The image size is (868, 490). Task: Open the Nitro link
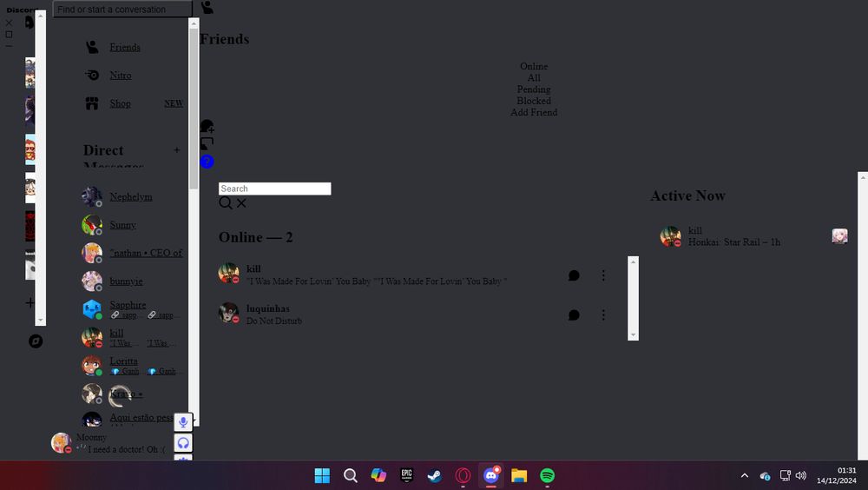[x=120, y=76]
